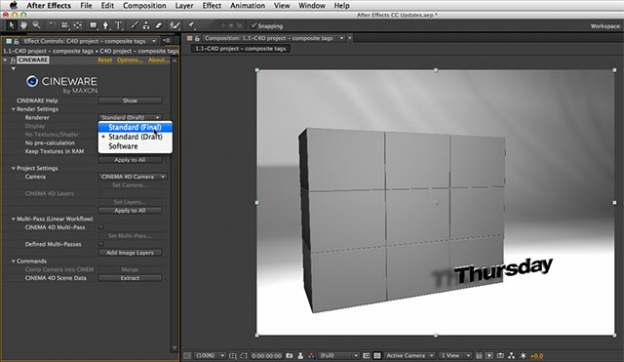Open the After Effects app menu
Image resolution: width=624 pixels, height=362 pixels.
[x=49, y=6]
